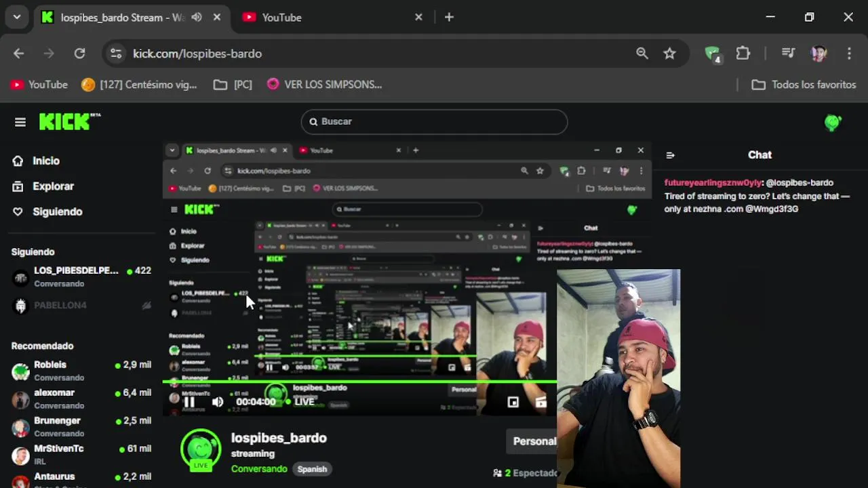Viewport: 868px width, 488px height.
Task: Open a new browser tab
Action: pyautogui.click(x=449, y=18)
